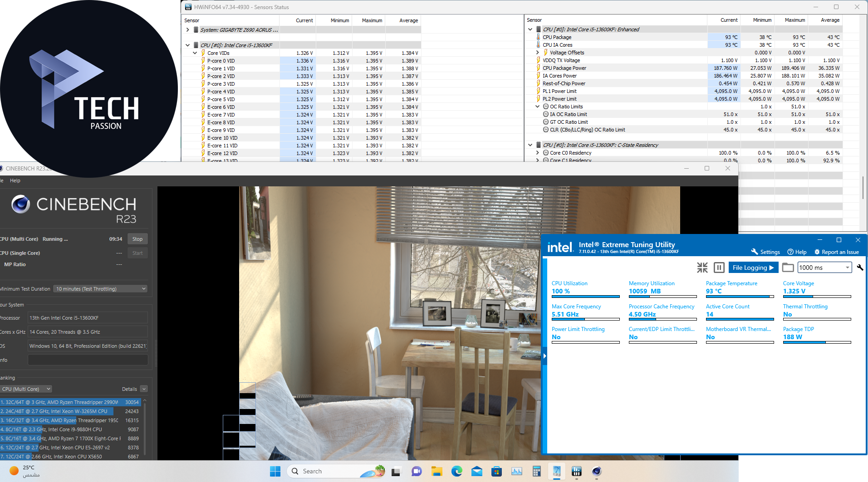Open the XTU log folder icon

pyautogui.click(x=788, y=268)
